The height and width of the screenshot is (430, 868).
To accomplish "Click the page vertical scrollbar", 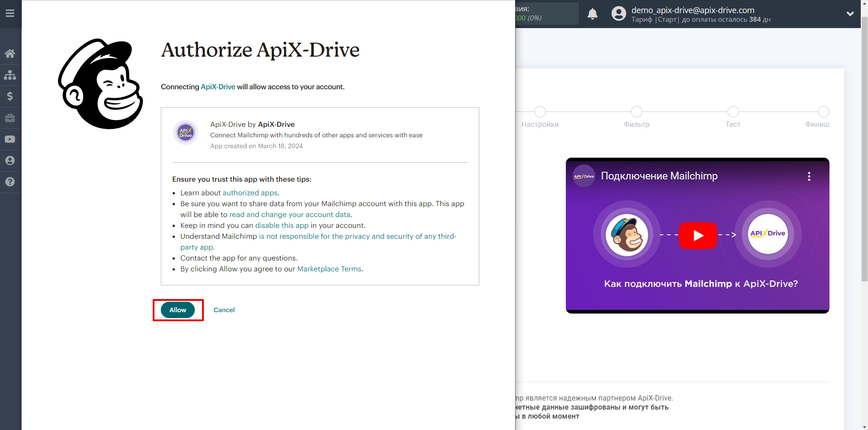I will pos(864,150).
